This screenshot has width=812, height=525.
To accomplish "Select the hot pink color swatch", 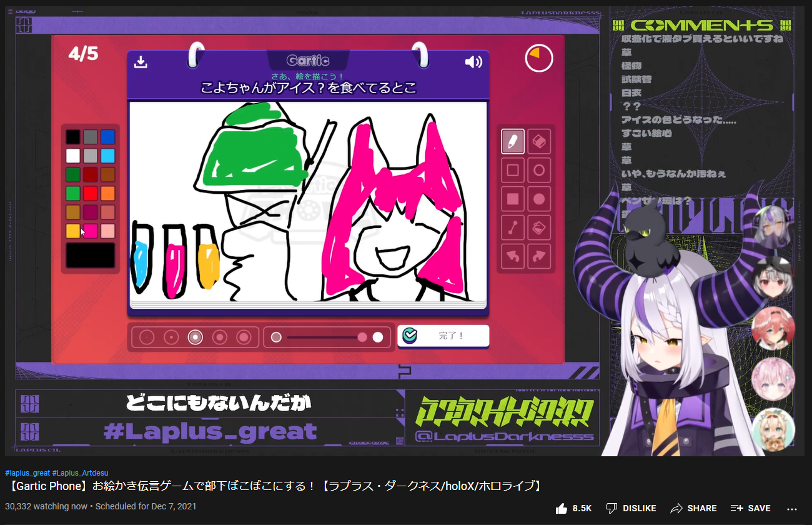I will click(x=91, y=231).
